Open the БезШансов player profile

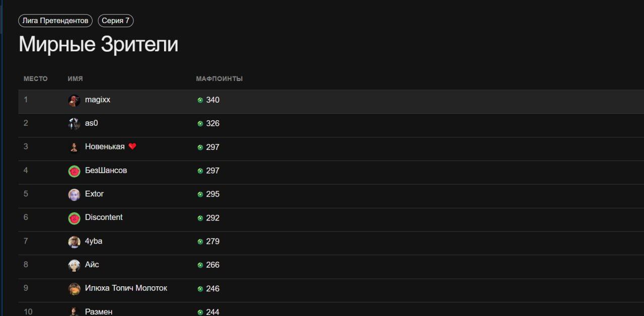[x=106, y=170]
